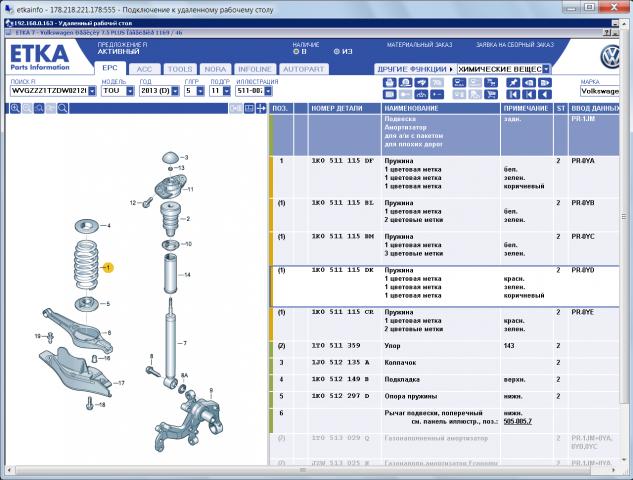633x480 pixels.
Task: Click the Volkswagen logo
Action: [x=610, y=57]
